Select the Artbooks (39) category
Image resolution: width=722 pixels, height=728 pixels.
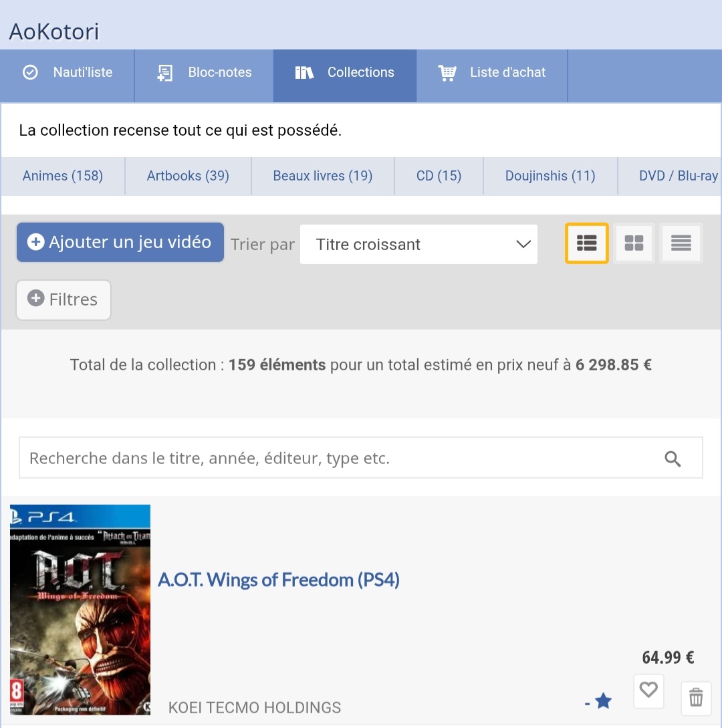[188, 176]
